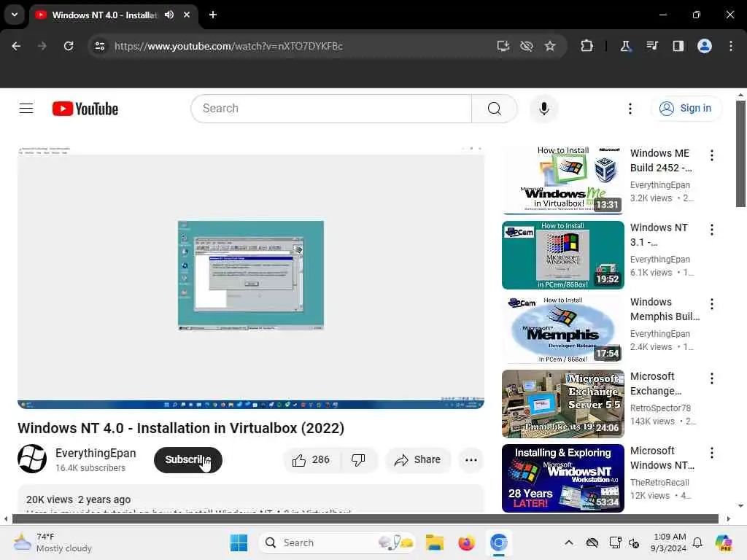Viewport: 747px width, 560px height.
Task: Install YouTube app icon in address bar
Action: click(x=503, y=46)
